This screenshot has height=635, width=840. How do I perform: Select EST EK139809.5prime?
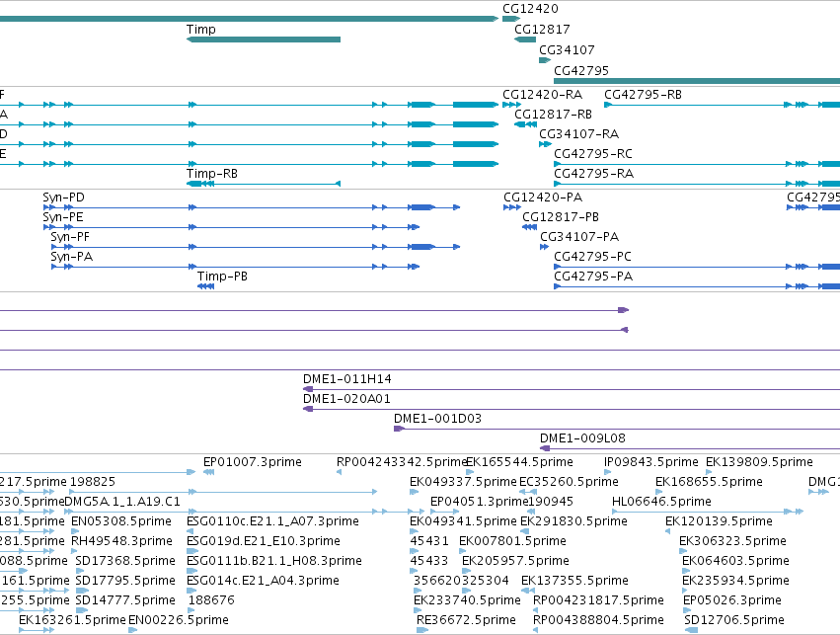click(709, 472)
